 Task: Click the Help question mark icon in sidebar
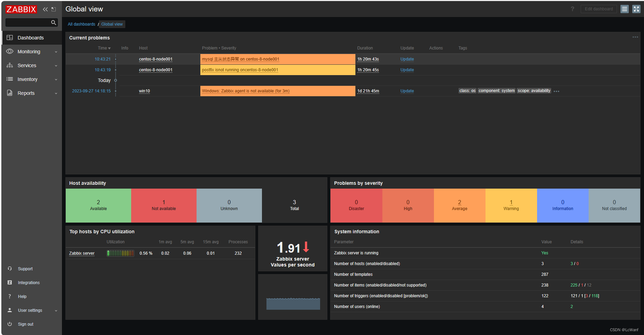[10, 296]
